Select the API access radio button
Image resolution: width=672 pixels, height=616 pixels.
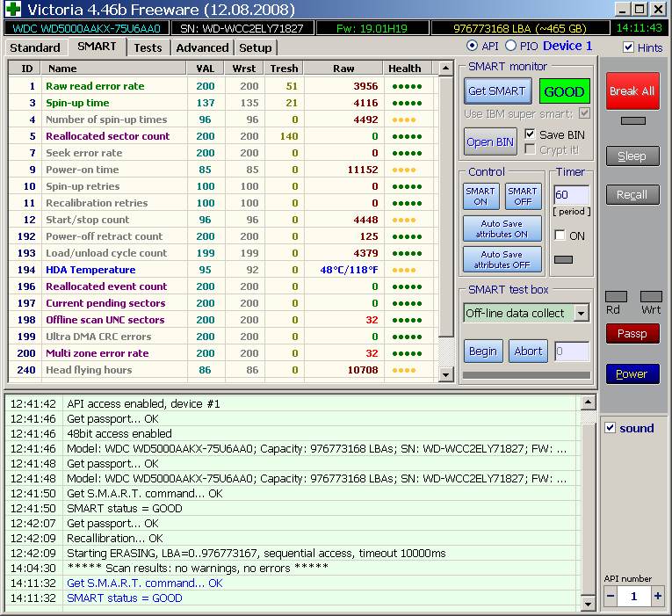pos(472,46)
